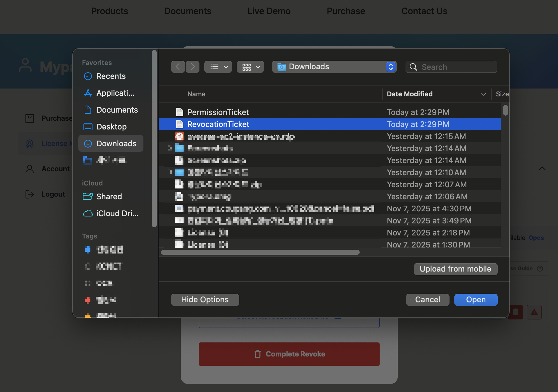
Task: Sort files by Name column header
Action: pos(196,94)
